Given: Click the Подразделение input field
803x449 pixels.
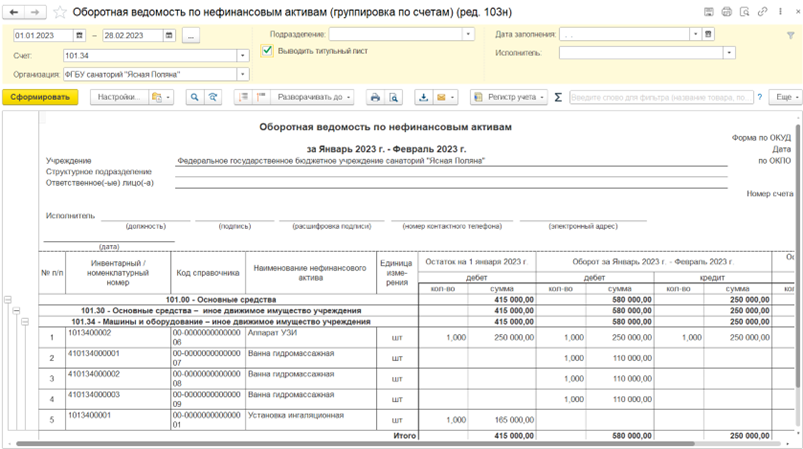Looking at the screenshot, I should click(395, 34).
